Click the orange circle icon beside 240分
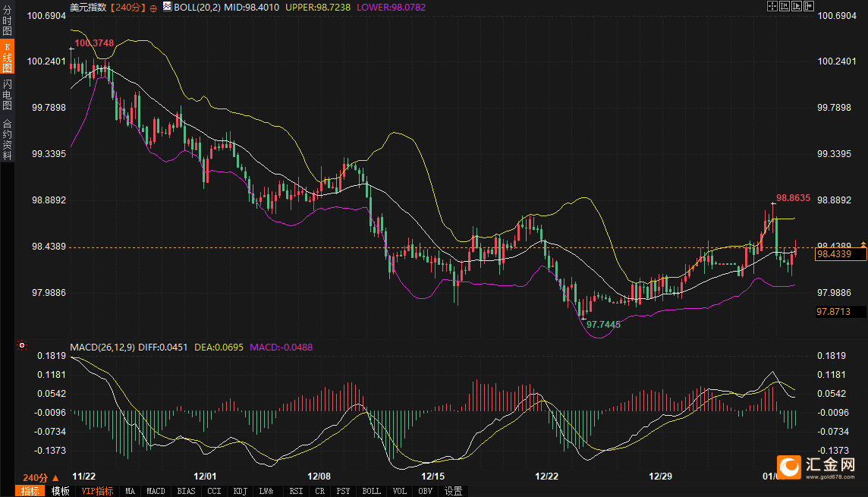This screenshot has height=497, width=868. tap(154, 8)
